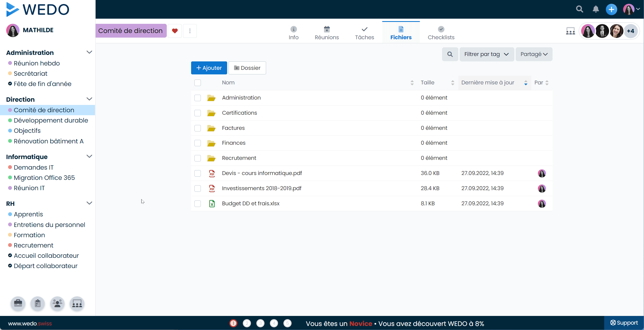
Task: Click the heart favorite icon
Action: 175,31
